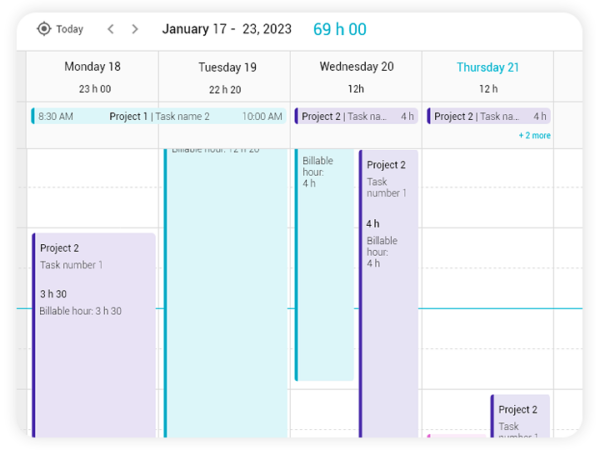Screen dimensions: 600x450
Task: Open Thursday's Project 2 all-day 4 h entry
Action: click(488, 116)
